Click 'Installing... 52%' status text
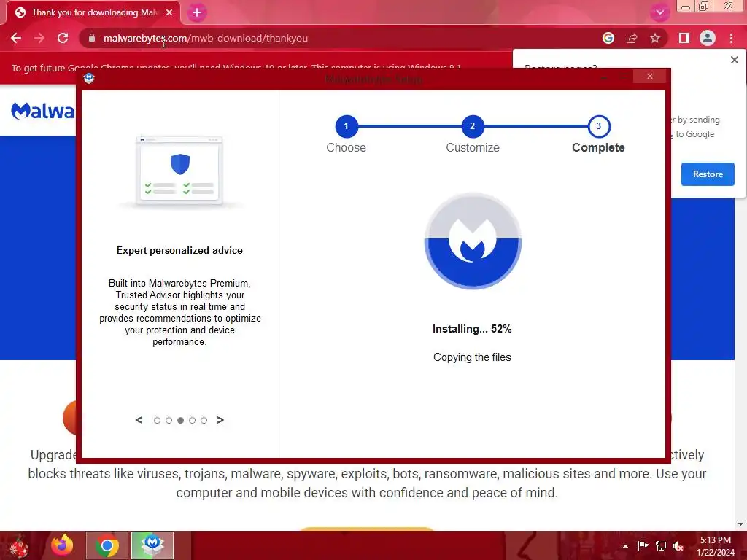The height and width of the screenshot is (560, 747). (x=472, y=329)
